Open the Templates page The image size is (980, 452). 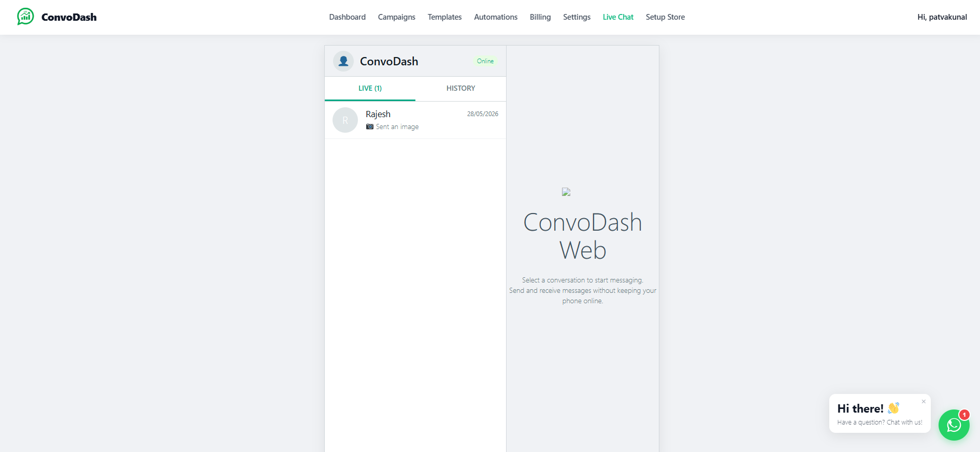coord(444,17)
